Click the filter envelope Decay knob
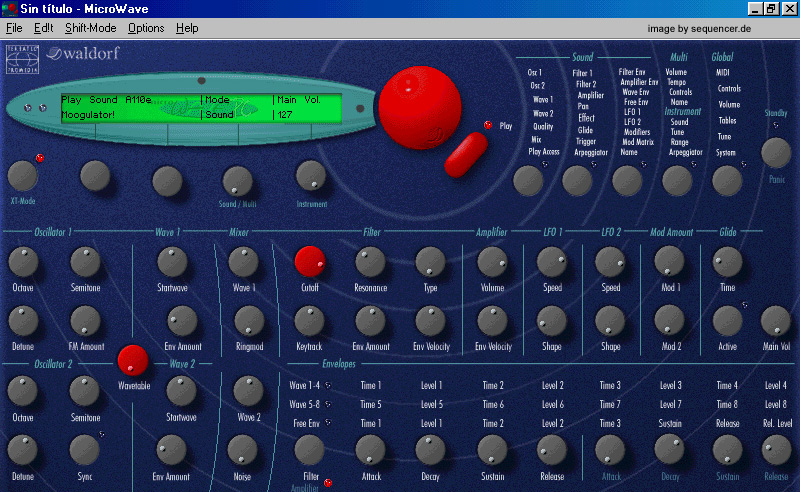The height and width of the screenshot is (492, 800). tap(431, 451)
